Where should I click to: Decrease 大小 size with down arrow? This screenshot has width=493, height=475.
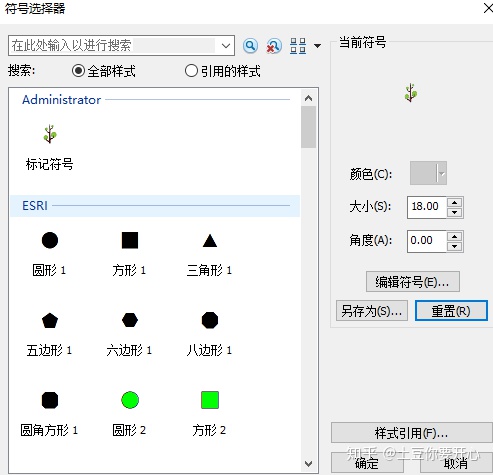coord(454,212)
